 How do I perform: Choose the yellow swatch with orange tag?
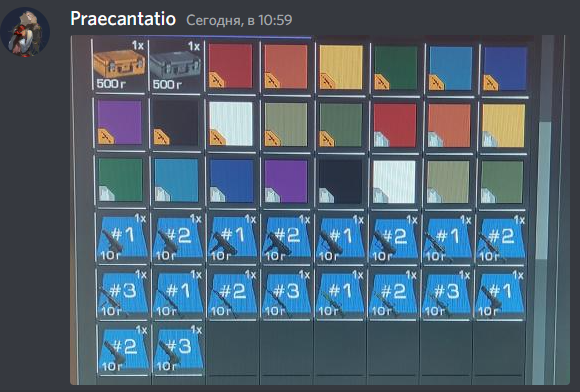(341, 67)
